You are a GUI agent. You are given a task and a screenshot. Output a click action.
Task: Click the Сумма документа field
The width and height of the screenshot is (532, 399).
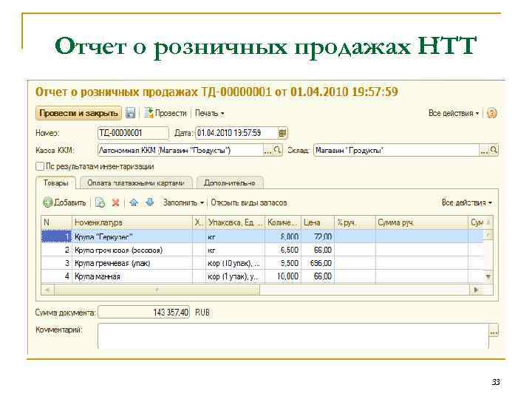[144, 313]
